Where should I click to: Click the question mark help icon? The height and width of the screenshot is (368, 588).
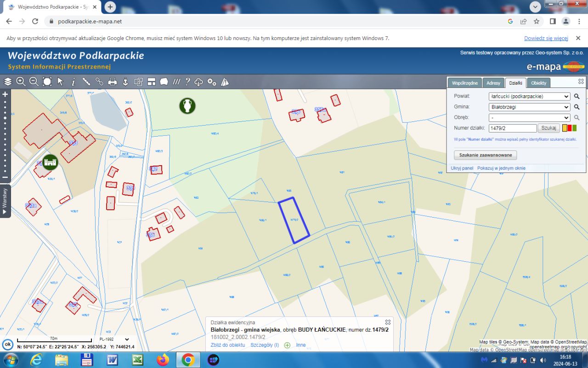pyautogui.click(x=187, y=82)
